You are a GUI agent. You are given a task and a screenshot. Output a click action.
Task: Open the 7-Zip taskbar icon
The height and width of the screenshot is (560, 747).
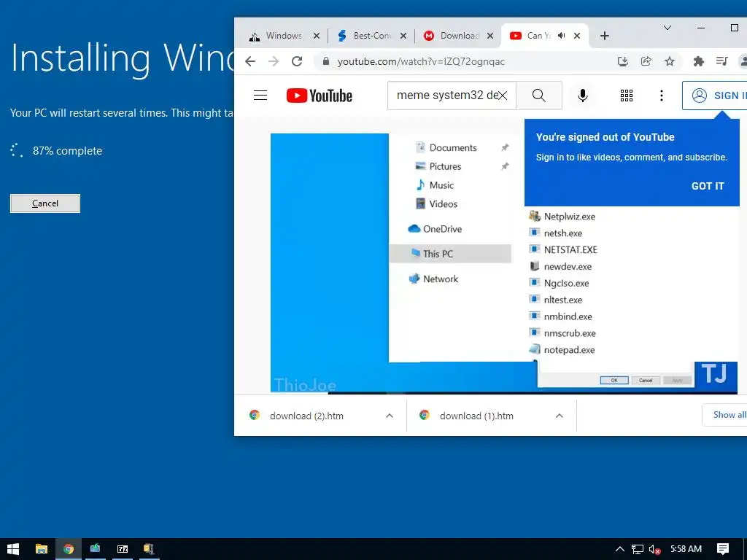[123, 549]
